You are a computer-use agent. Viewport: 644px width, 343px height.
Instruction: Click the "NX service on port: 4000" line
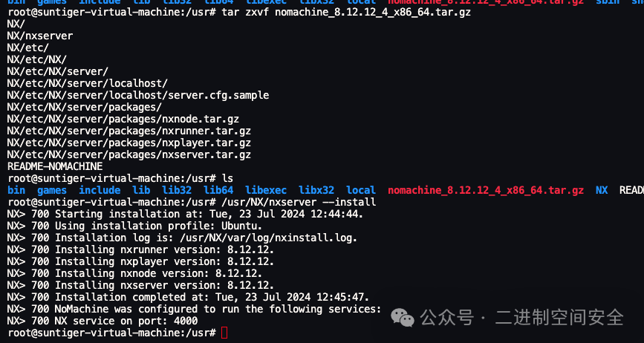(126, 321)
